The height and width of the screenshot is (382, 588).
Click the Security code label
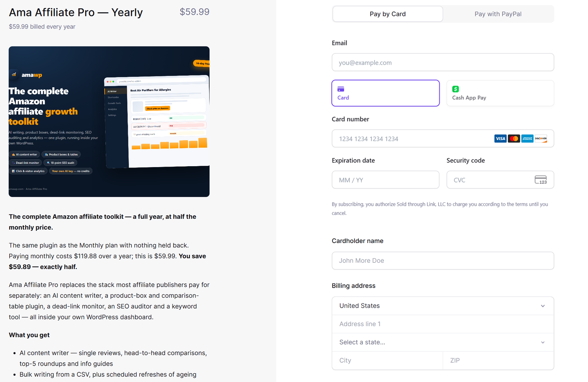coord(466,160)
